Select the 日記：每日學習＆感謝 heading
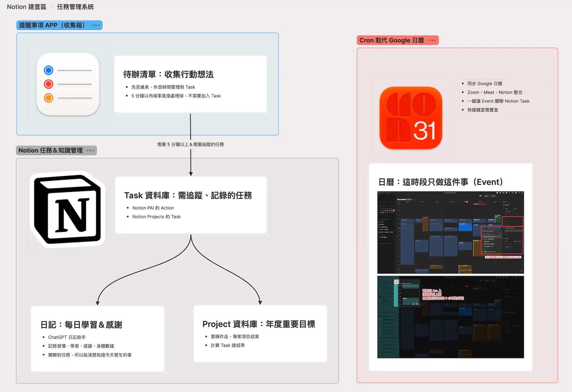The width and height of the screenshot is (572, 392). 81,325
